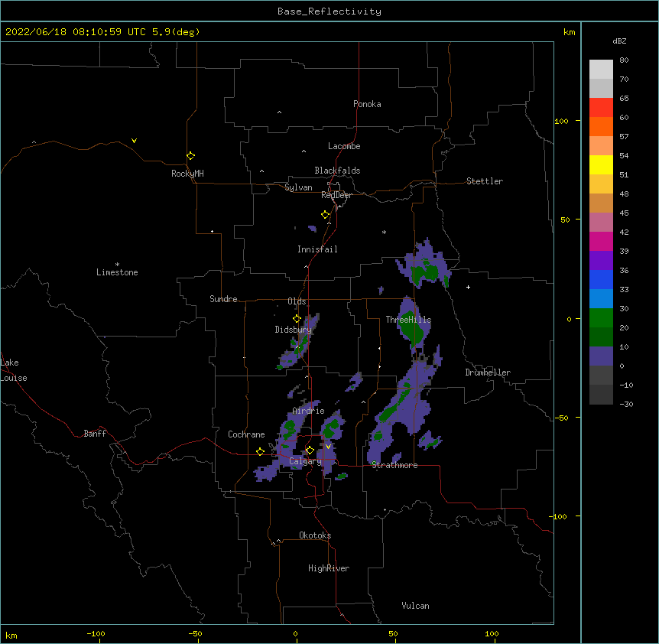The height and width of the screenshot is (644, 659).
Task: Click the Vulcan town label
Action: pyautogui.click(x=415, y=606)
